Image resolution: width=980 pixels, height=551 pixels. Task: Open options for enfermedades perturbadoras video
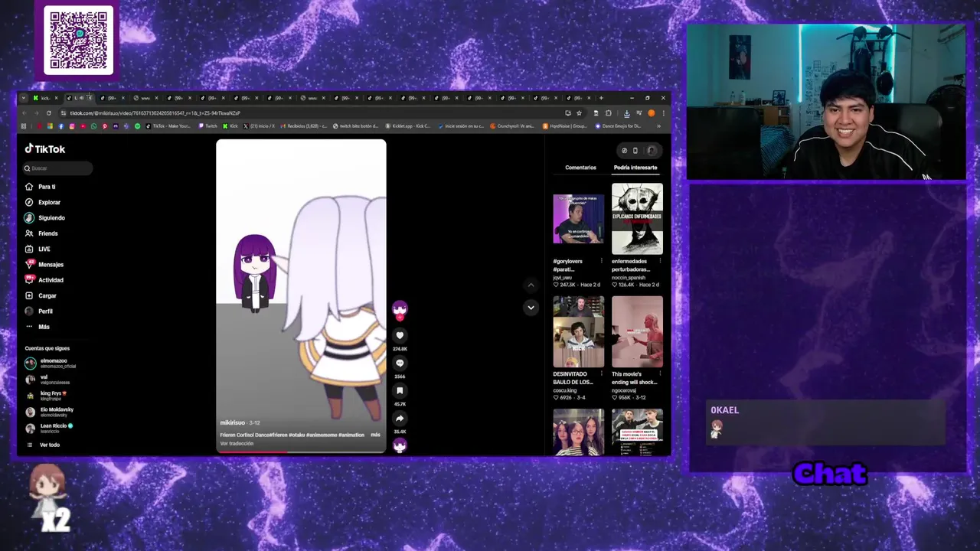pos(660,261)
